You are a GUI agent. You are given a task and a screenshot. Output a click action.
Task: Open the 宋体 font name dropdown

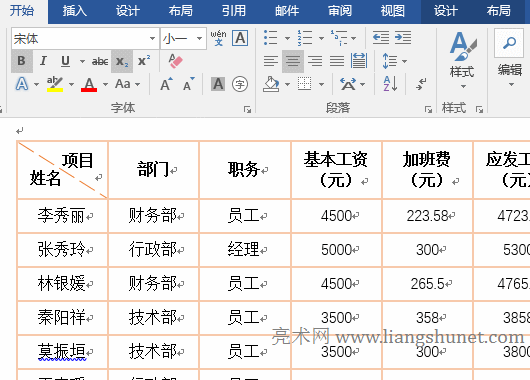pos(152,39)
